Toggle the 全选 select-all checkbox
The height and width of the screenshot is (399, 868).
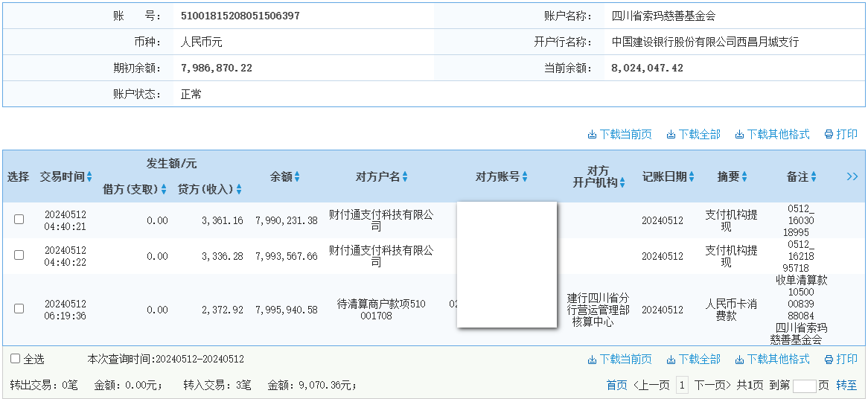pyautogui.click(x=16, y=359)
